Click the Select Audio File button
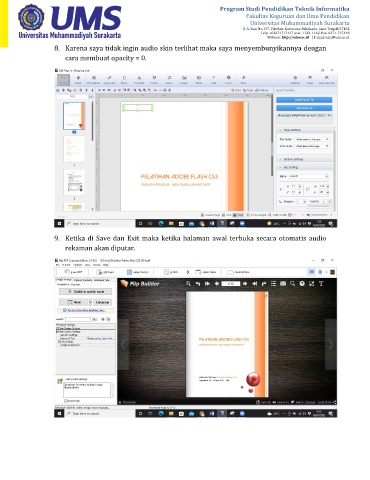 pos(304,100)
